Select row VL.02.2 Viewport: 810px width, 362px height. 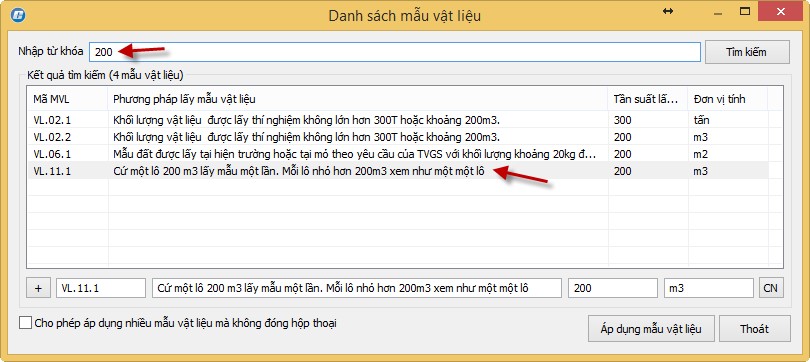coord(398,137)
